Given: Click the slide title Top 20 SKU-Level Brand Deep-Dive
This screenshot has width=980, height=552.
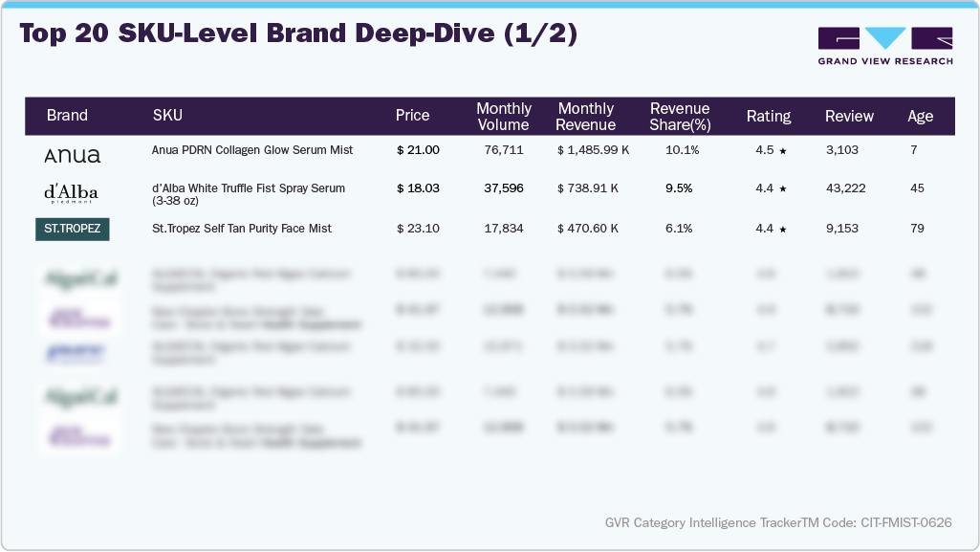Looking at the screenshot, I should [x=298, y=33].
